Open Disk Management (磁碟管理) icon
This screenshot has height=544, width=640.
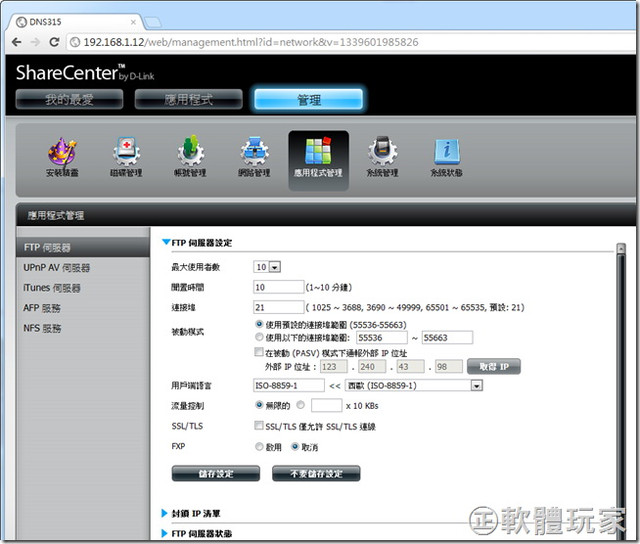click(x=126, y=158)
